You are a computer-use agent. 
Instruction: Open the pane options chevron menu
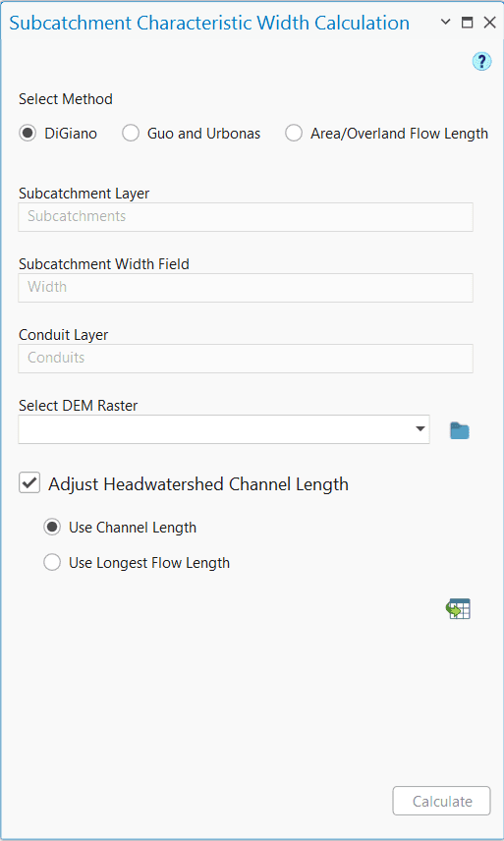pyautogui.click(x=445, y=23)
